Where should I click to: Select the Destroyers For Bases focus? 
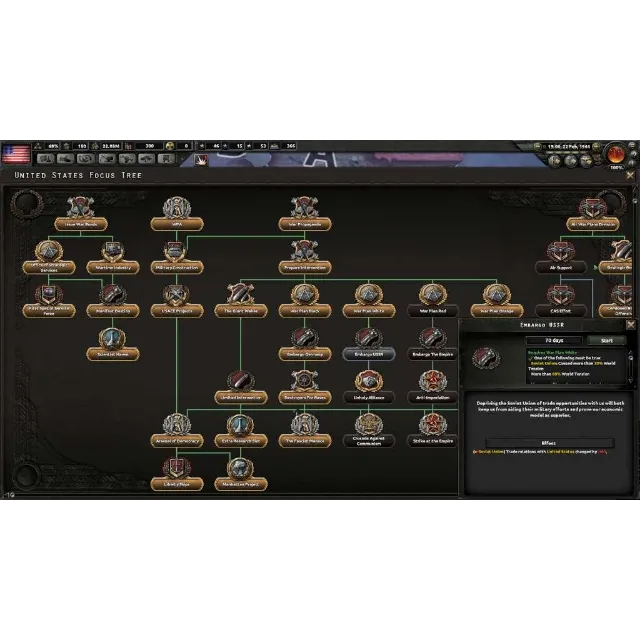304,389
